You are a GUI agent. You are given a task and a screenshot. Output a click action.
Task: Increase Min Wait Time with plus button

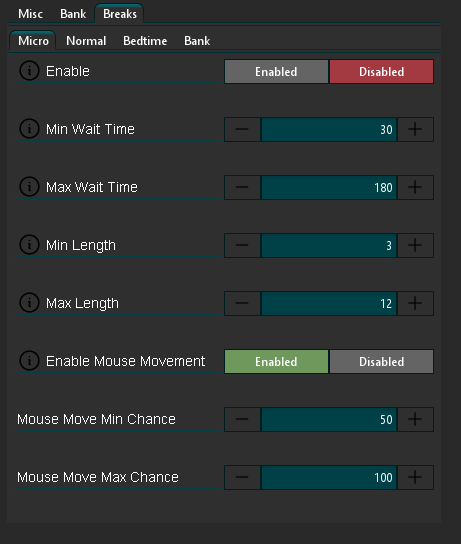click(x=415, y=129)
